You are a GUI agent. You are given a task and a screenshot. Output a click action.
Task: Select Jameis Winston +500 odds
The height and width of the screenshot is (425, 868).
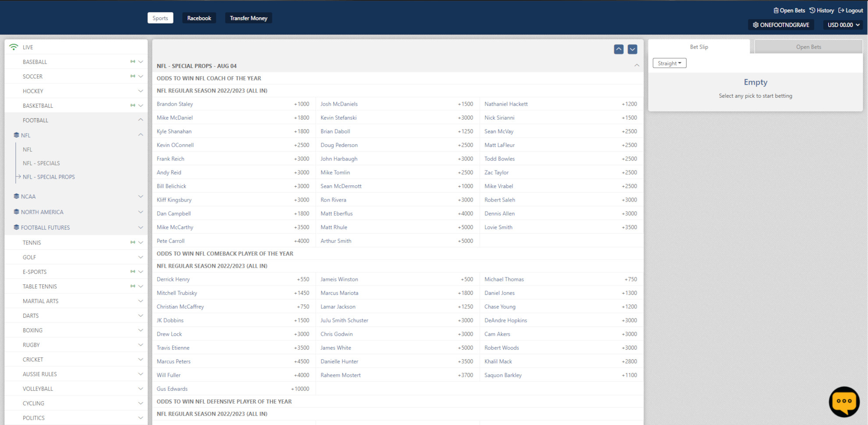point(397,279)
